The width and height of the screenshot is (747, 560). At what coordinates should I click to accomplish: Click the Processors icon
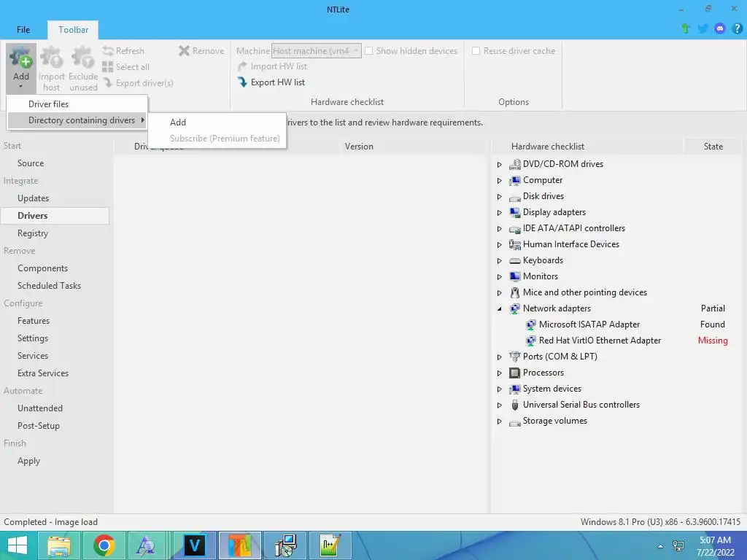[514, 373]
